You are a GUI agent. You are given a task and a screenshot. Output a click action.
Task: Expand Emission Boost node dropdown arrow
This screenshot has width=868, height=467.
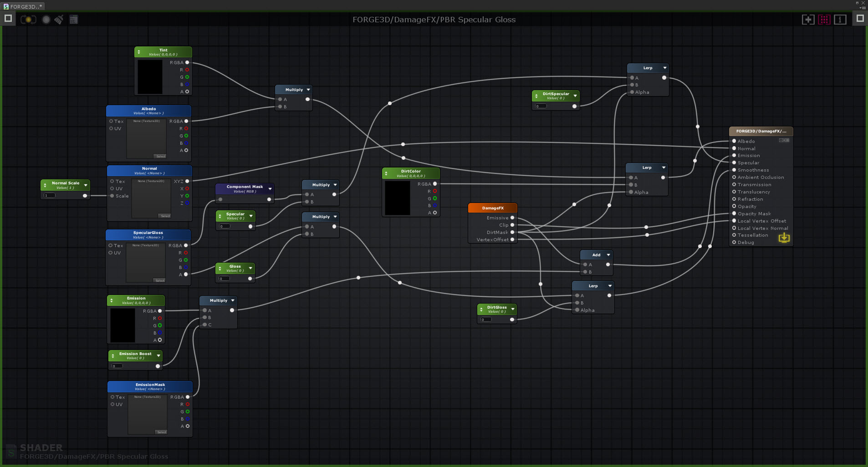[158, 355]
